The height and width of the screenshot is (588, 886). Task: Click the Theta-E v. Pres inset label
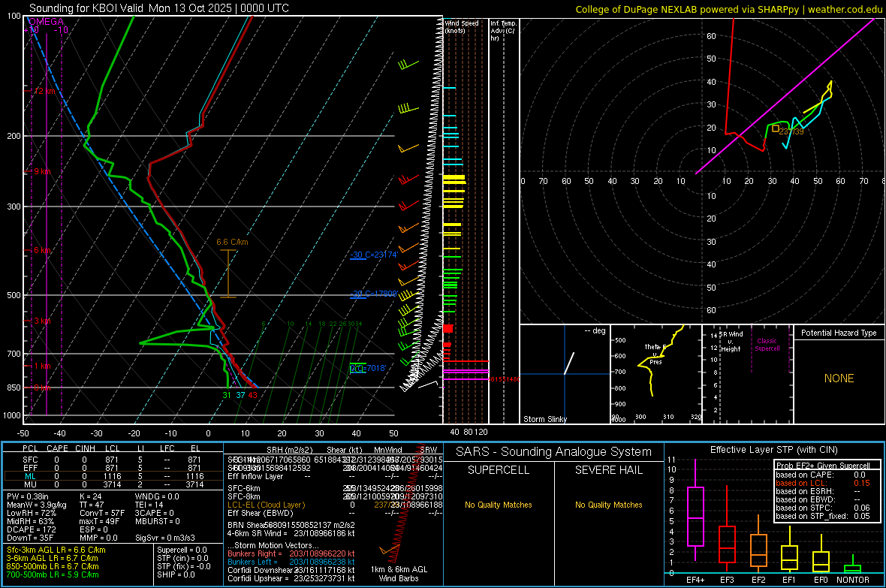click(x=655, y=354)
